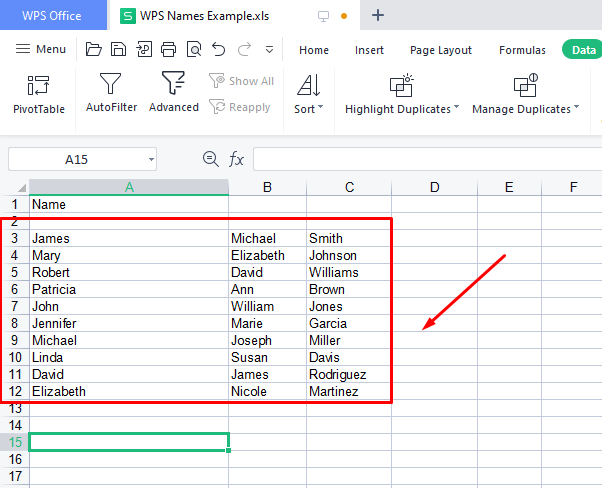Click cell containing Nicole
602x488 pixels.
point(268,391)
